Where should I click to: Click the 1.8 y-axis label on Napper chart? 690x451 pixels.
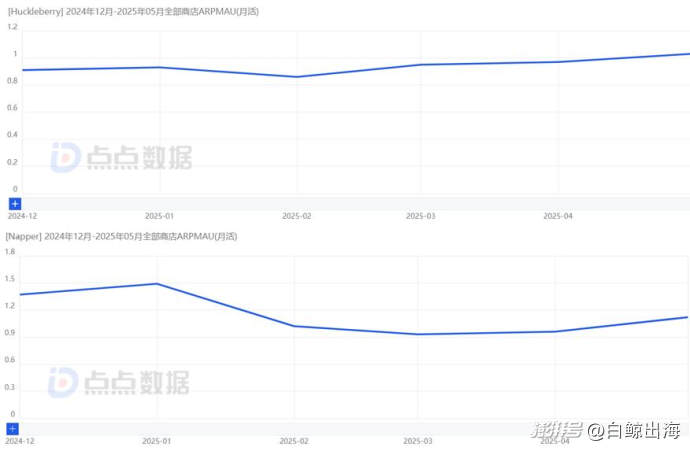point(10,251)
